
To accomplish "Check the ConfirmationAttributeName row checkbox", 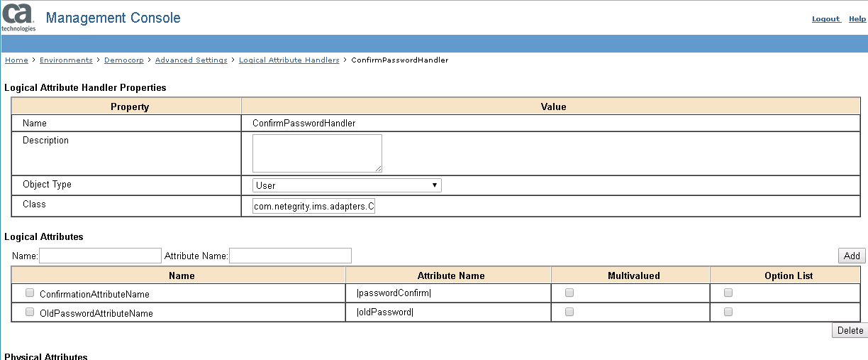I will (30, 293).
